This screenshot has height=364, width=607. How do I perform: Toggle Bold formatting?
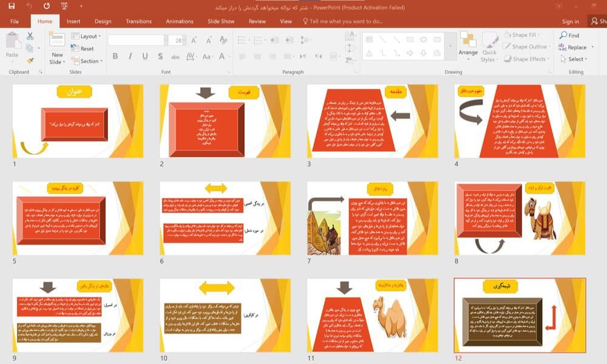point(115,56)
